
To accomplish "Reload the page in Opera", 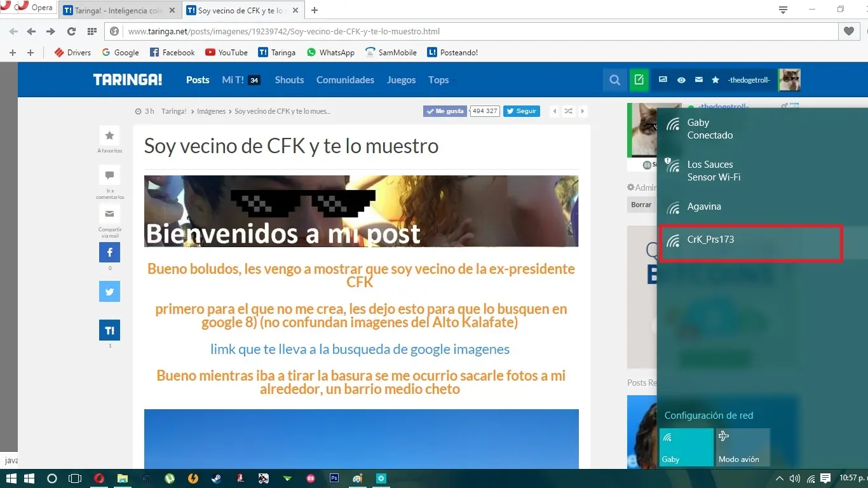I will point(71,31).
